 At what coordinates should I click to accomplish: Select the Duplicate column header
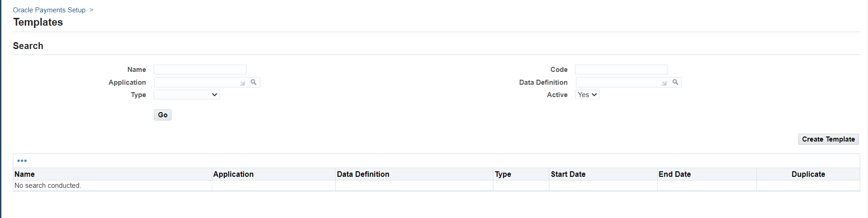pyautogui.click(x=808, y=174)
